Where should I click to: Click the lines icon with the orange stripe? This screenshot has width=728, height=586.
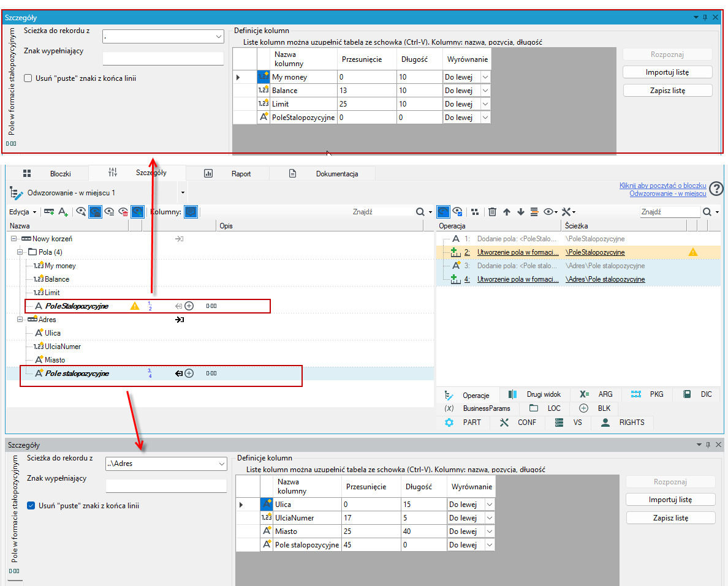click(x=534, y=212)
